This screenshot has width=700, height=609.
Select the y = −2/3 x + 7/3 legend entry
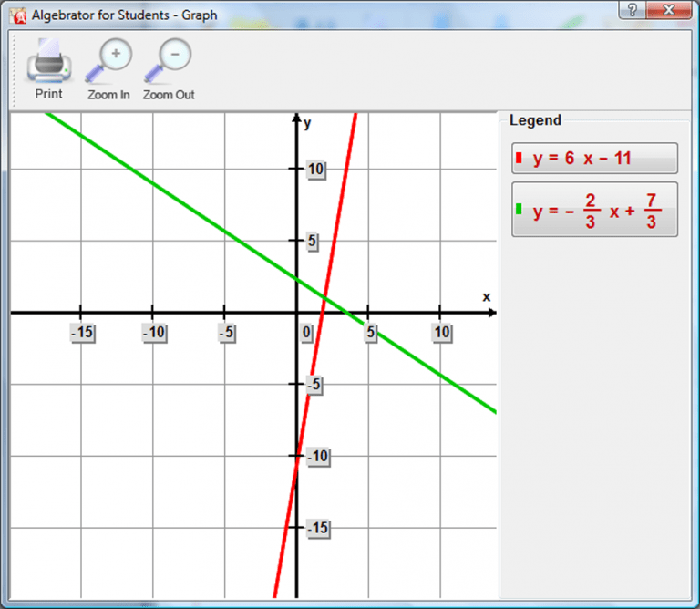click(x=594, y=210)
